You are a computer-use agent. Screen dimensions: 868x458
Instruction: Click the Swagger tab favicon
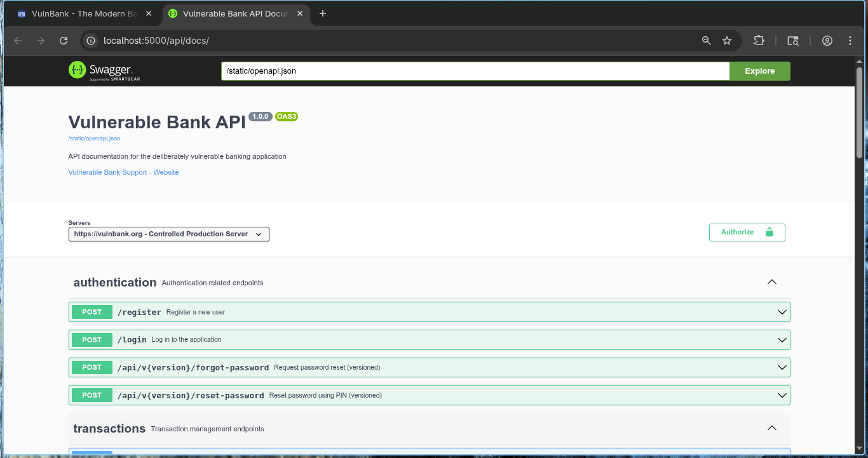(173, 13)
